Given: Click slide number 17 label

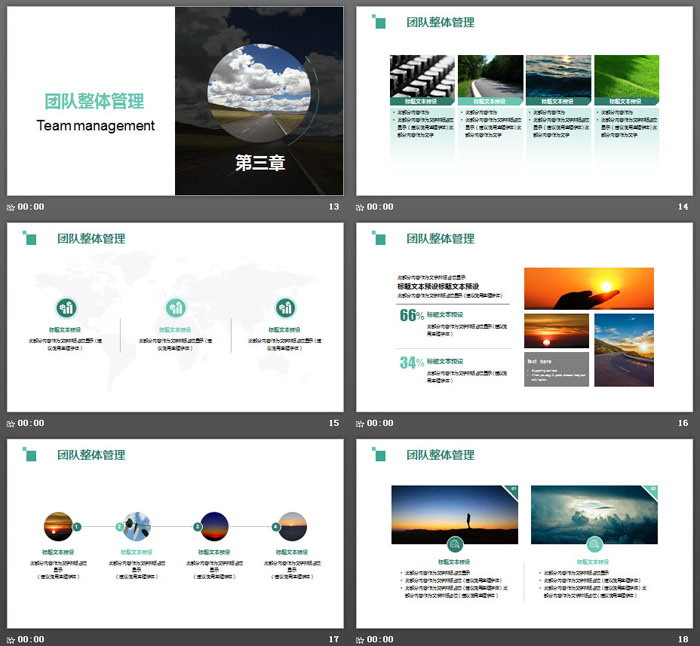Looking at the screenshot, I should pos(334,639).
